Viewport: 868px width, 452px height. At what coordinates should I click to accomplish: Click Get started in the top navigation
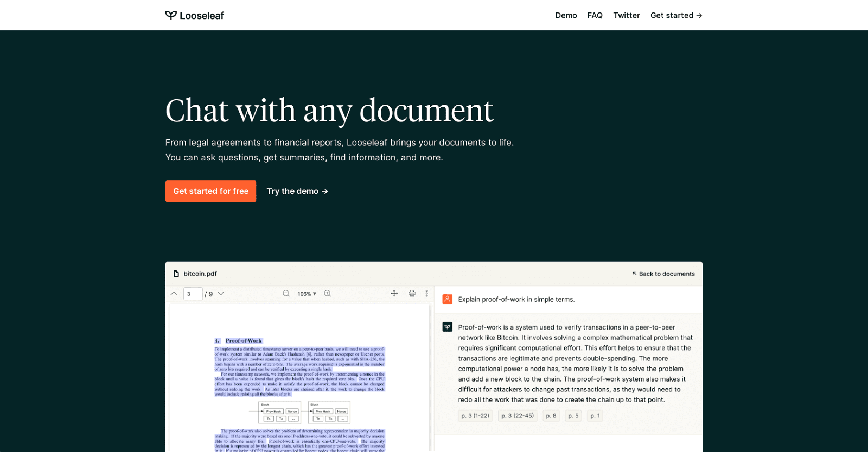[676, 16]
